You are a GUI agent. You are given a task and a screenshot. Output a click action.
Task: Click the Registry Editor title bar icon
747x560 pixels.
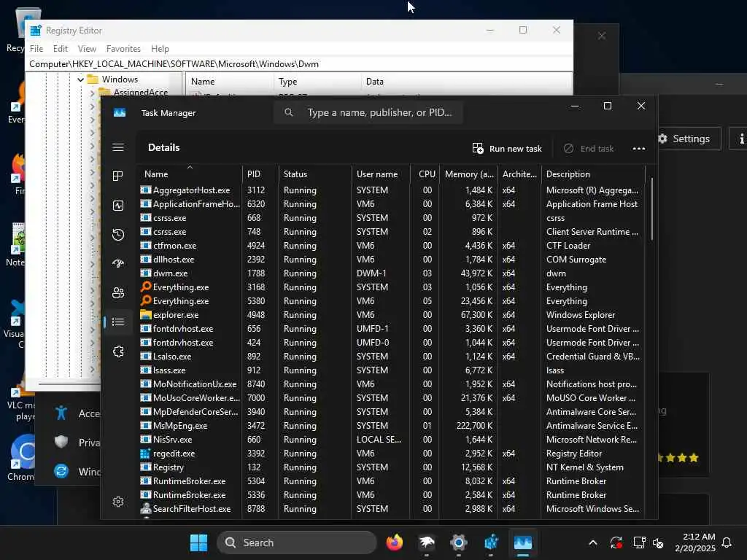(x=36, y=31)
